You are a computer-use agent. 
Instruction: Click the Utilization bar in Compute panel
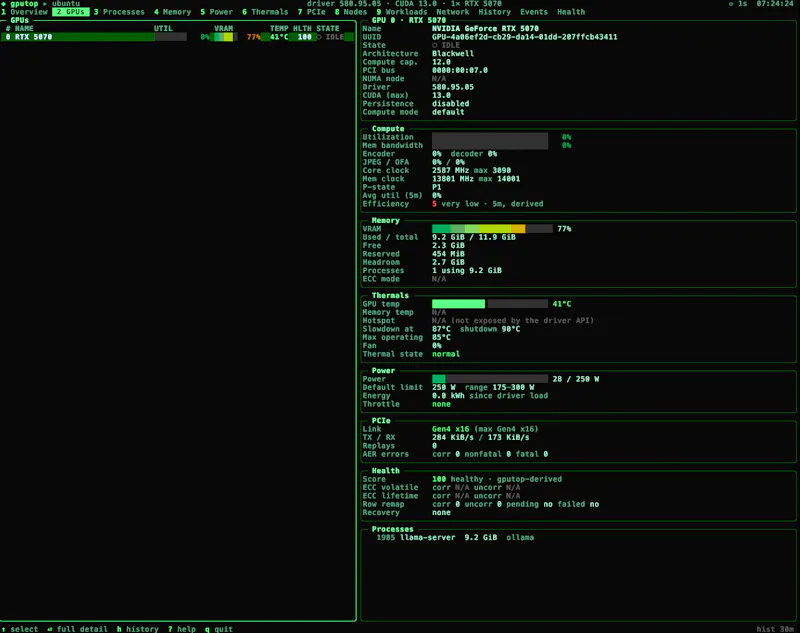click(x=490, y=137)
